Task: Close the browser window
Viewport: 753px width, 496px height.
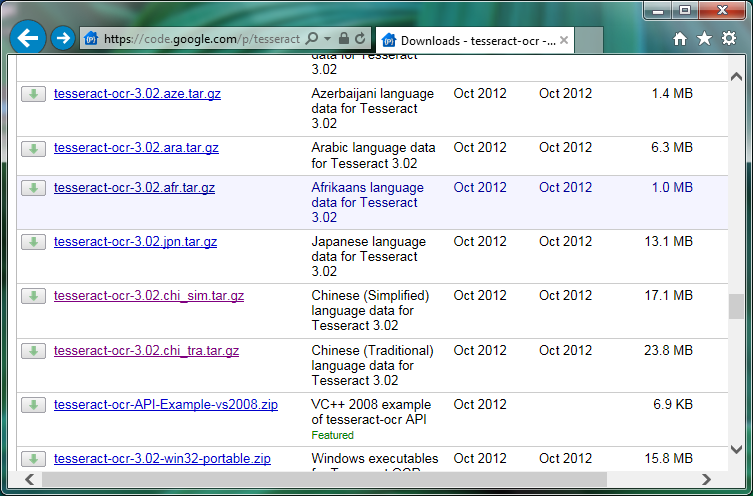Action: [x=722, y=11]
